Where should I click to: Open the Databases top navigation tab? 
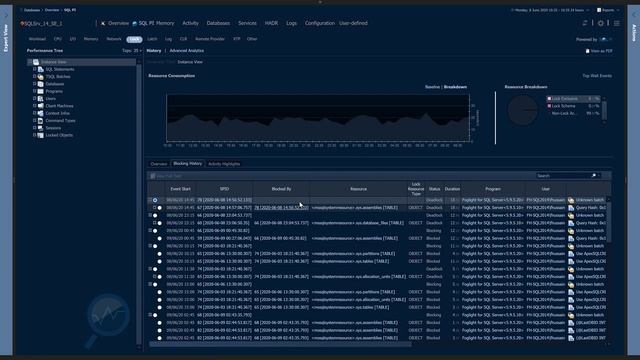click(x=218, y=23)
